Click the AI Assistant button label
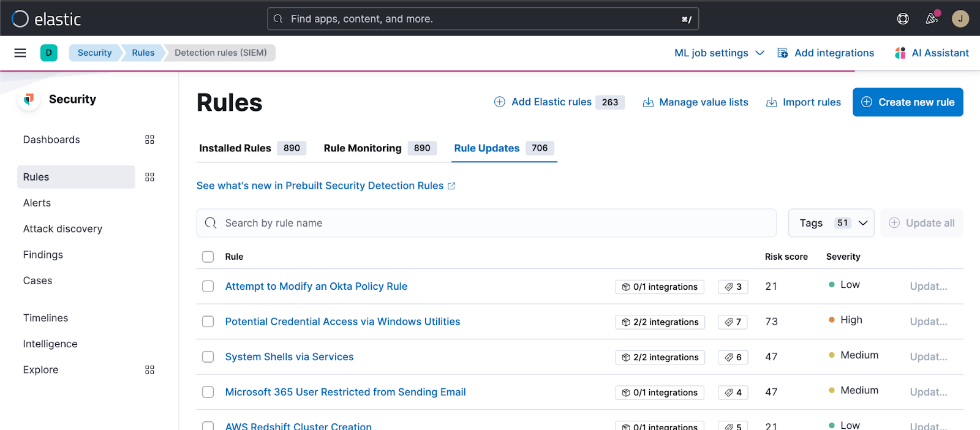This screenshot has height=430, width=980. tap(940, 53)
